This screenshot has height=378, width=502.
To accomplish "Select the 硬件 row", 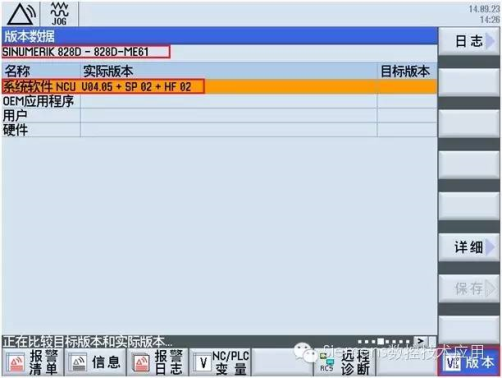I will [219, 130].
